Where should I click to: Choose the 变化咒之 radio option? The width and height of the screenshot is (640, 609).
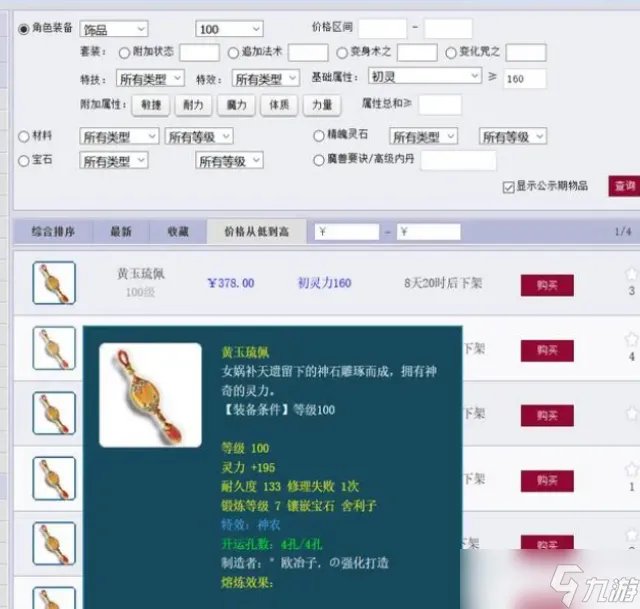tap(451, 53)
